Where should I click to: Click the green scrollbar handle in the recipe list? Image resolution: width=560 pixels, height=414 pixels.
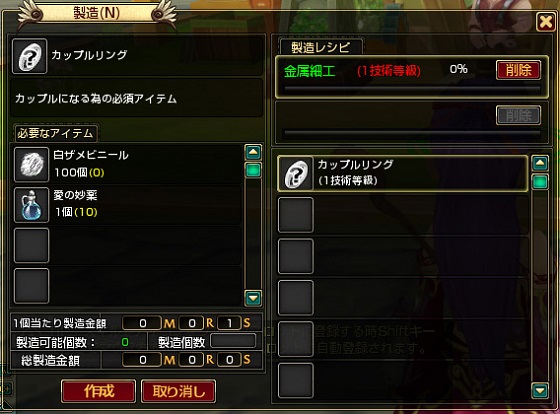(x=540, y=181)
